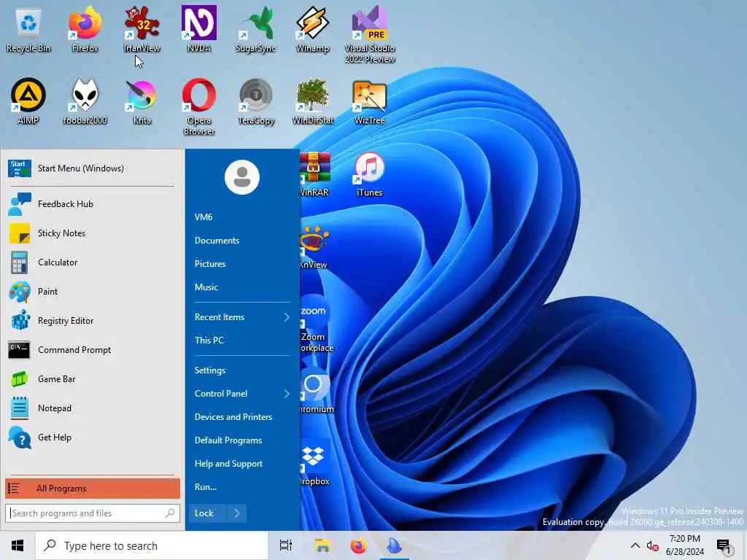The image size is (747, 560).
Task: Open IrfanView desktop shortcut
Action: pyautogui.click(x=142, y=29)
